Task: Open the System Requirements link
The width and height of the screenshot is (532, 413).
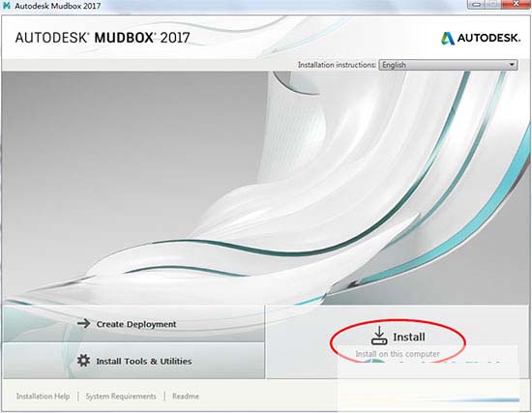Action: (x=121, y=396)
